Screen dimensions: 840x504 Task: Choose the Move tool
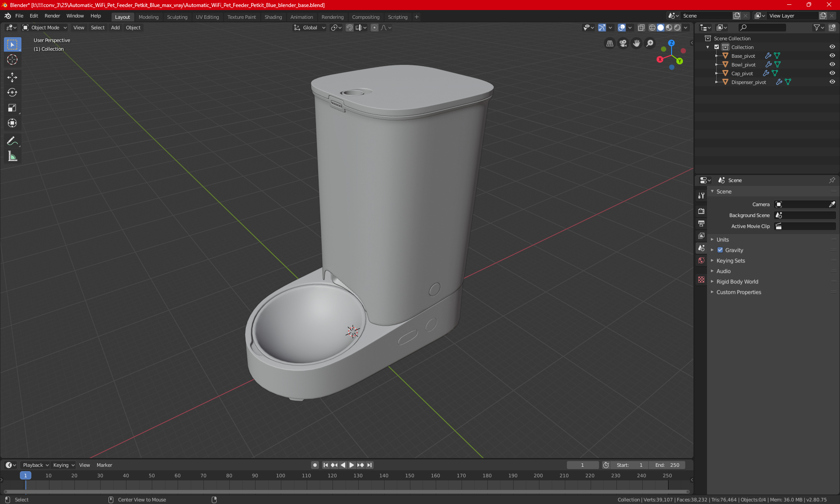pyautogui.click(x=12, y=77)
